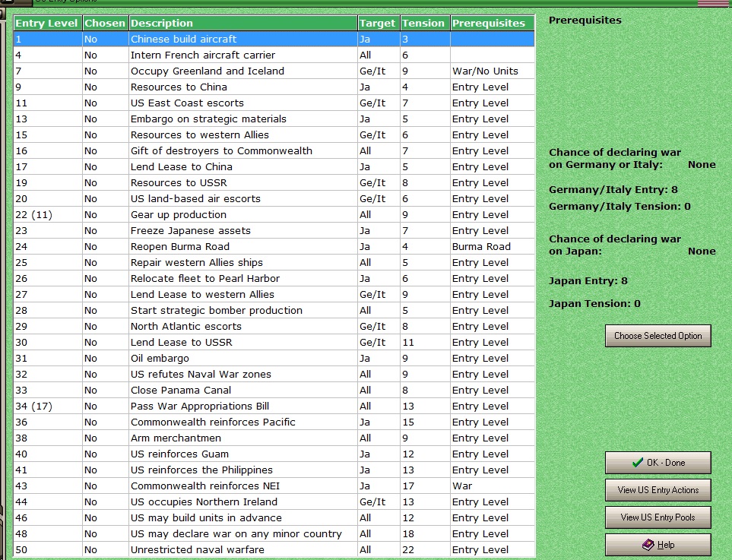Pick the 'Resources to China' row
732x560 pixels.
(x=274, y=87)
